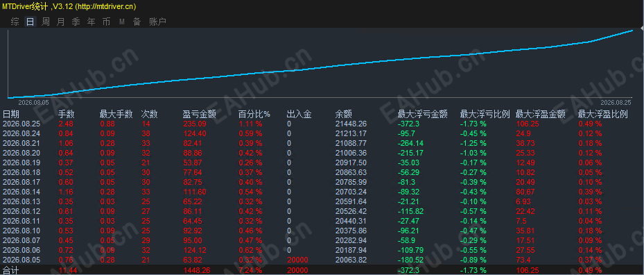
Task: Click max lots value 0.88
Action: 107,124
